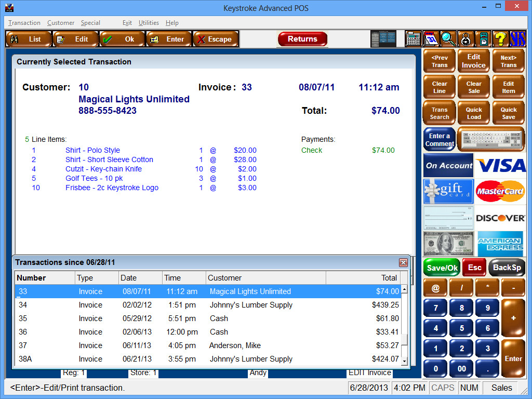532x399 pixels.
Task: Click the plus key on keypad
Action: point(513,318)
